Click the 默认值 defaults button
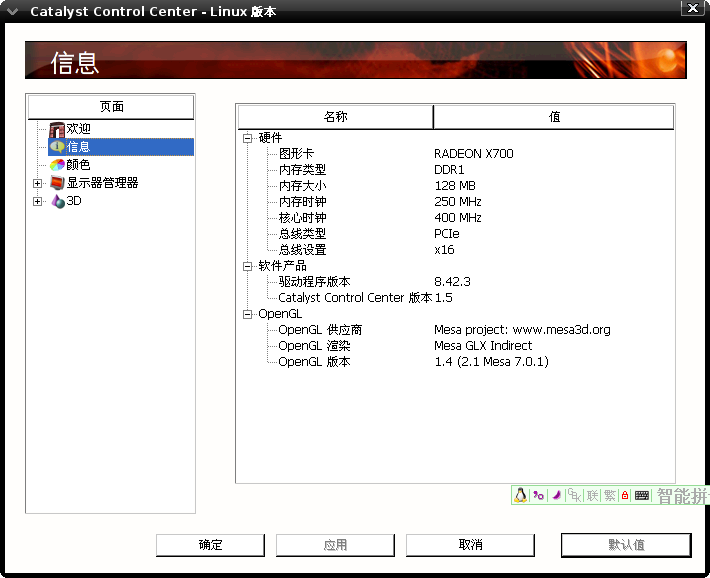Viewport: 710px width, 578px height. [626, 545]
